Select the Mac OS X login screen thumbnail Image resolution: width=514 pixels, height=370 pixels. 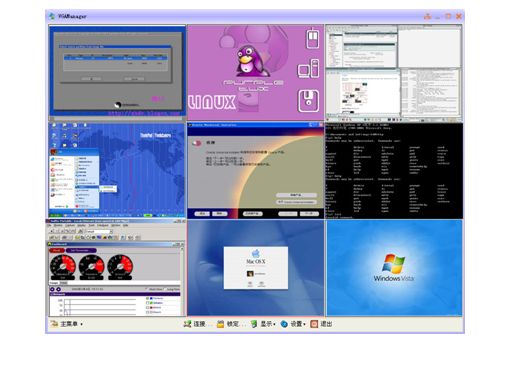tap(255, 268)
